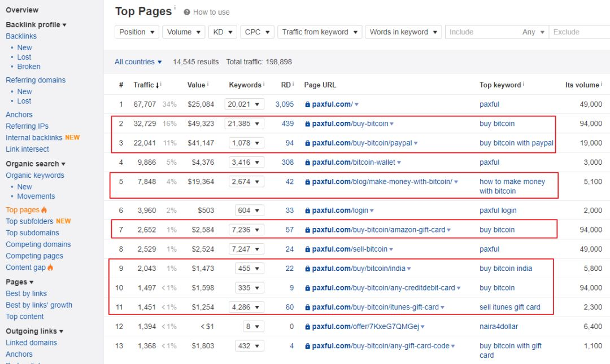610x364 pixels.
Task: Click the lock icon for paxful.com/bitcoin-wallet
Action: [307, 163]
